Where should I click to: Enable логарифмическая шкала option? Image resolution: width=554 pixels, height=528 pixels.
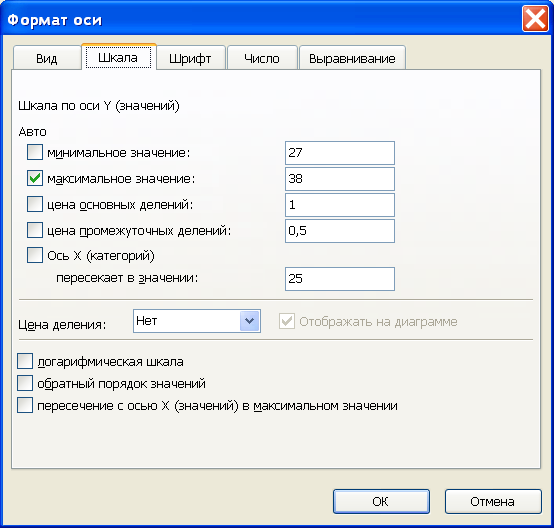point(25,361)
